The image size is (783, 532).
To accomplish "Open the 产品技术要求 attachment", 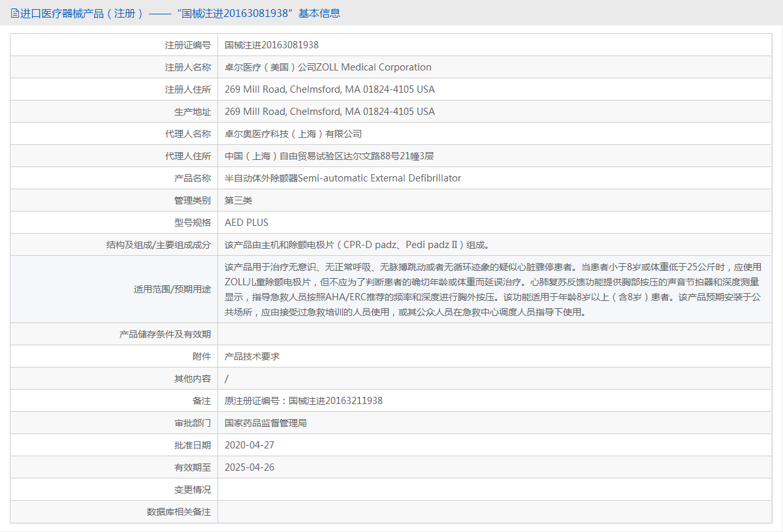I will pyautogui.click(x=252, y=356).
